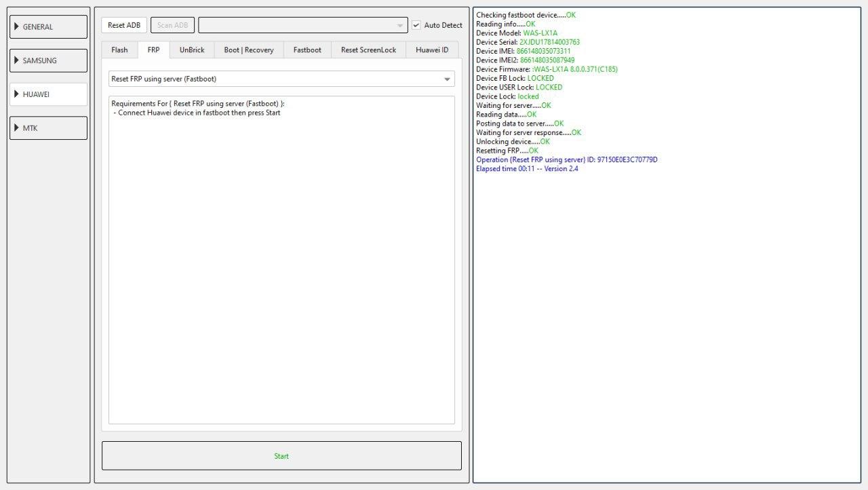Click the Start button
This screenshot has width=868, height=490.
(281, 456)
